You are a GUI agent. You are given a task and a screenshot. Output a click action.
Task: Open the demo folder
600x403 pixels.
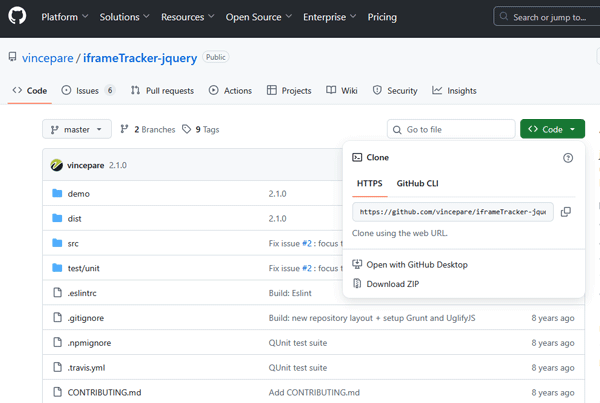tap(78, 193)
